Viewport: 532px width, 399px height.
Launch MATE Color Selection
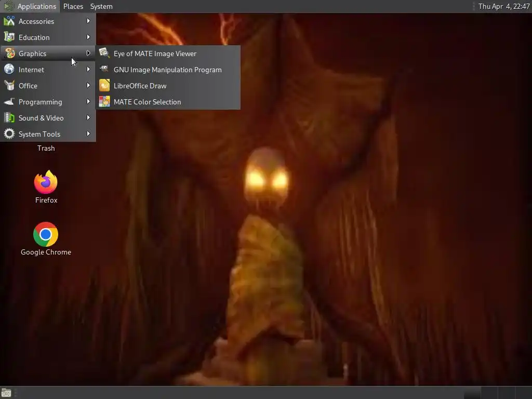[168, 101]
